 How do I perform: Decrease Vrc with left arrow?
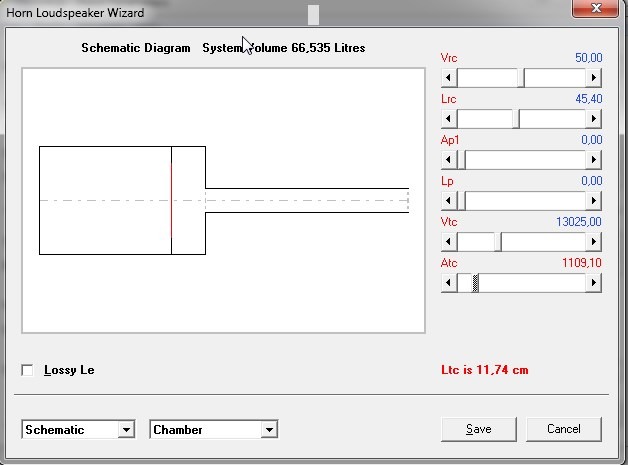(x=449, y=78)
